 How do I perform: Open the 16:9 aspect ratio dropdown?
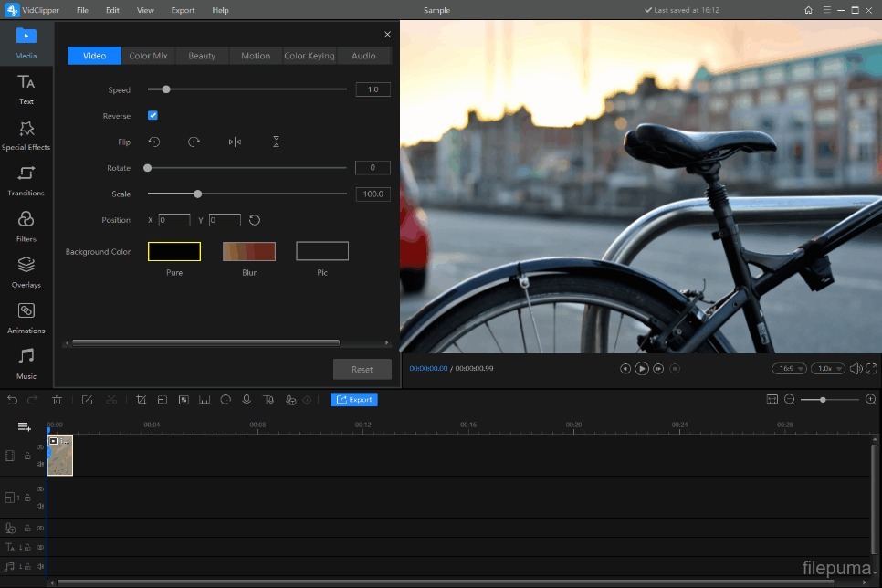tap(789, 369)
